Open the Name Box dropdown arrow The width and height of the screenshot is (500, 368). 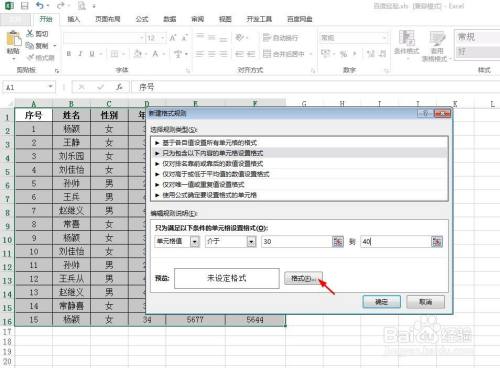(x=50, y=87)
